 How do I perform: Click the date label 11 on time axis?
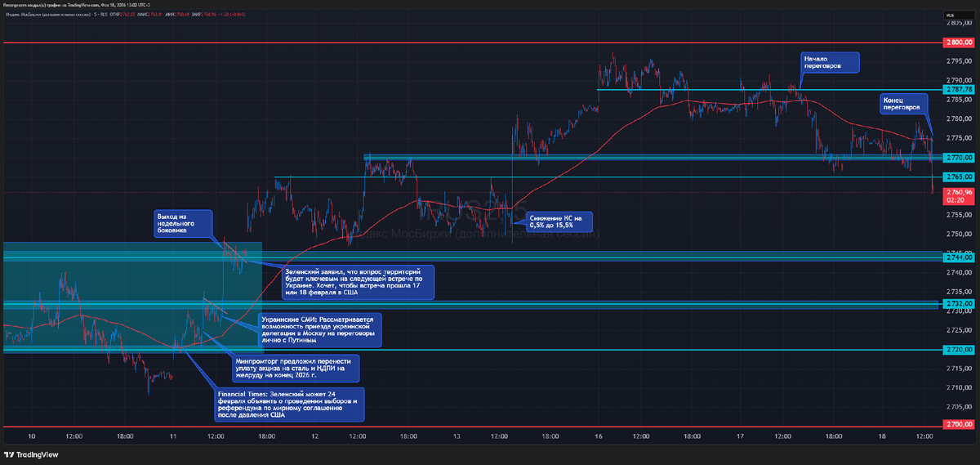coord(174,437)
